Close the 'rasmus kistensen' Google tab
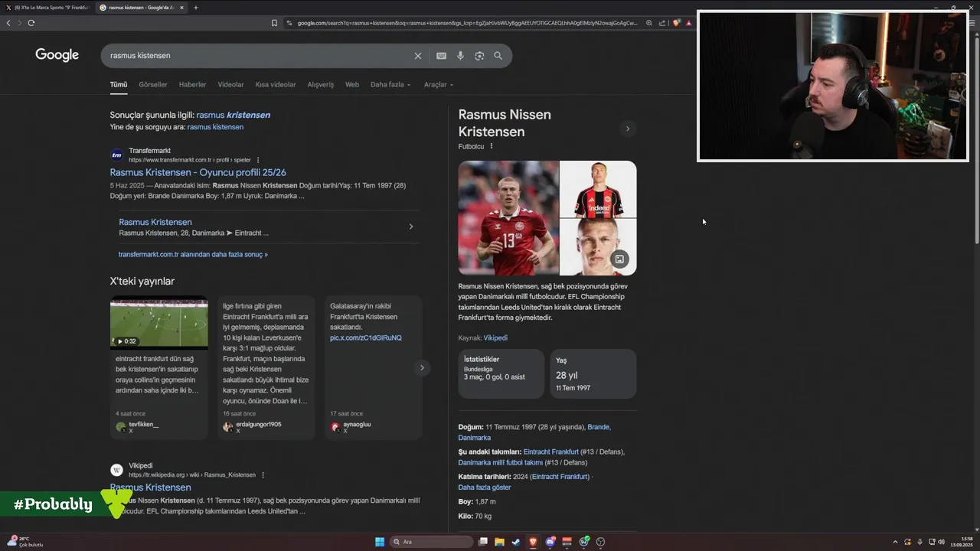Screen dimensions: 980x551 [181, 8]
